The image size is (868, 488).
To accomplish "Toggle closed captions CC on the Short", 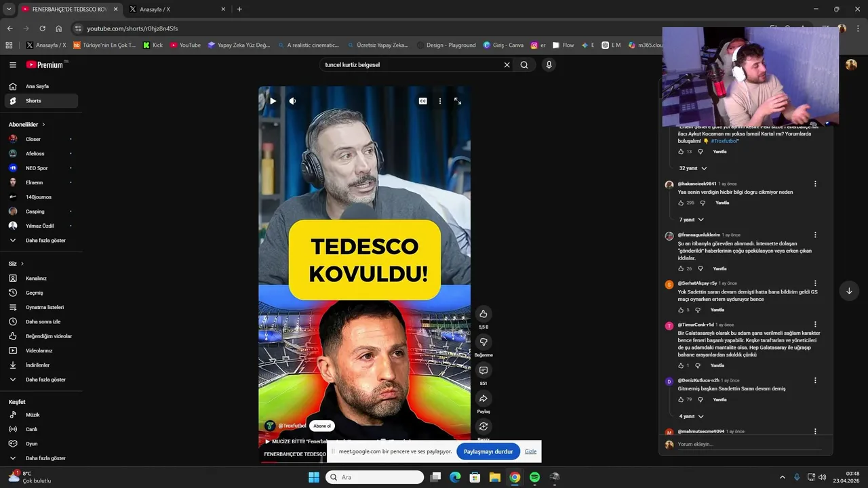I will [422, 101].
